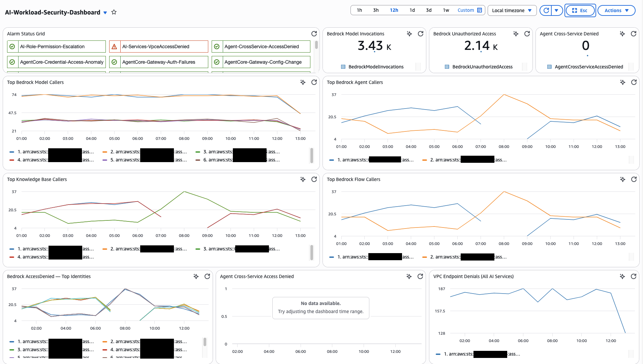Image resolution: width=643 pixels, height=364 pixels.
Task: Click the Top Bedrock Model Callers legend scrollbar
Action: click(x=311, y=155)
